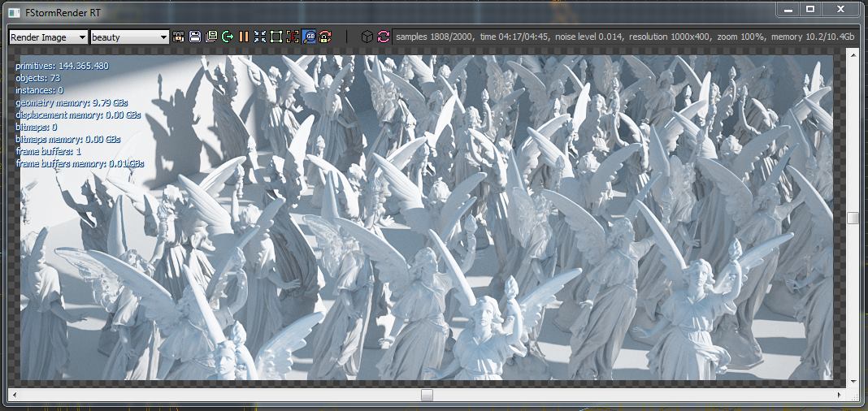Image resolution: width=868 pixels, height=411 pixels.
Task: Click the dark cube icon in the toolbar
Action: coord(367,37)
